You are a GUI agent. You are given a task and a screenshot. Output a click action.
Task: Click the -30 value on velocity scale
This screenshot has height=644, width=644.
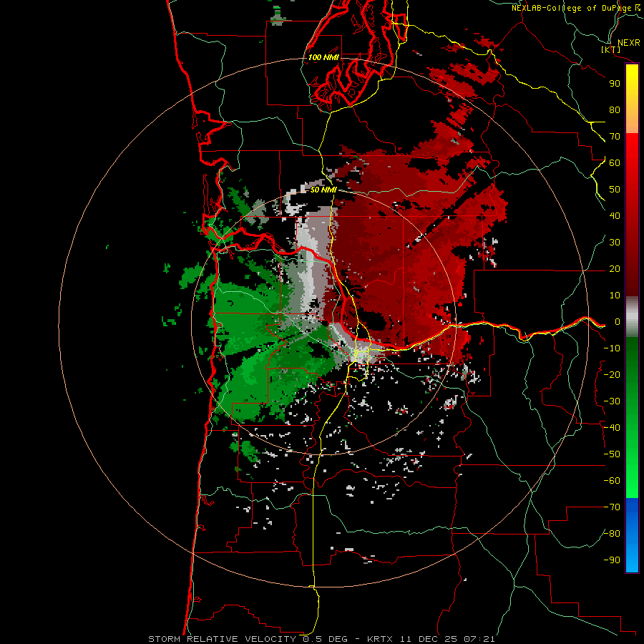click(x=612, y=401)
